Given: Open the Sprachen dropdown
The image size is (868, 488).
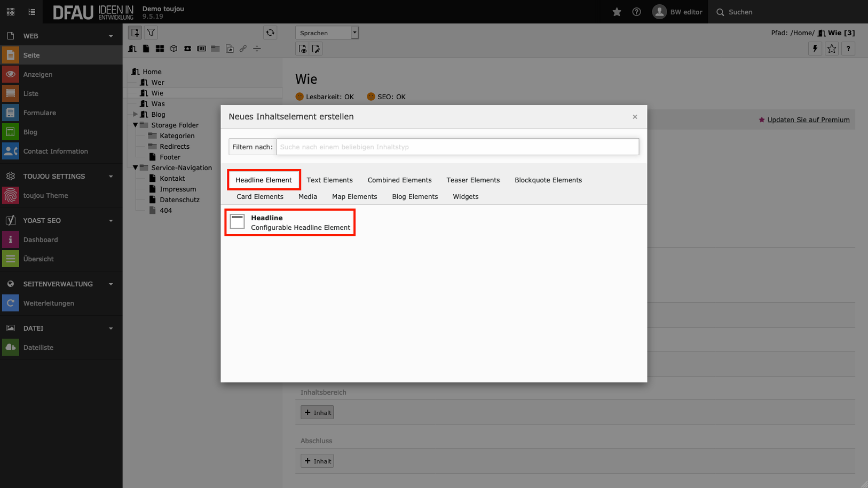Looking at the screenshot, I should click(x=327, y=33).
